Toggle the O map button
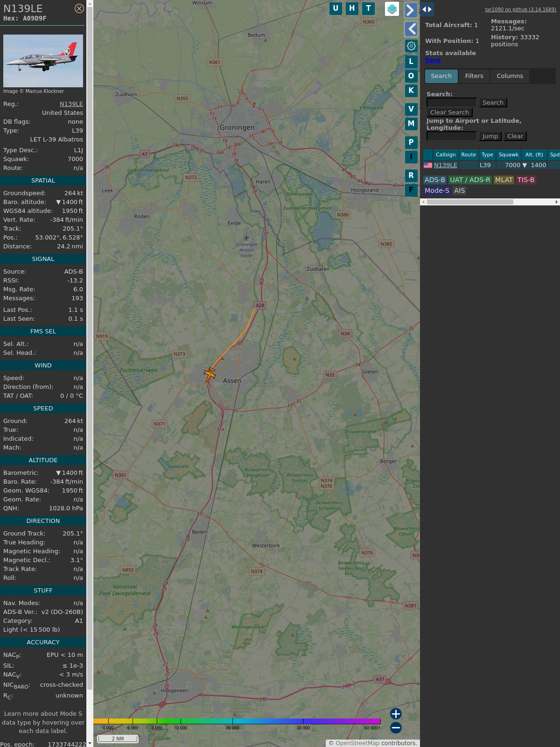This screenshot has height=747, width=560. click(411, 76)
